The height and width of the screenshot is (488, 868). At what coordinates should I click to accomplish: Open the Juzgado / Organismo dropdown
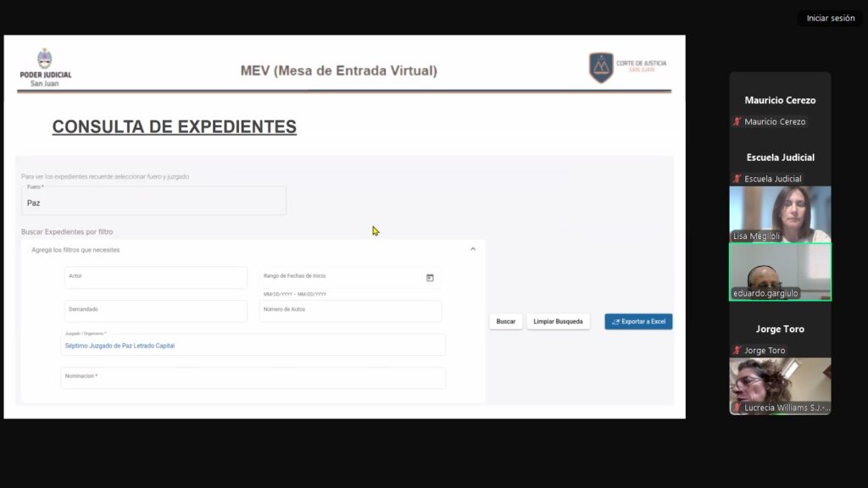pyautogui.click(x=253, y=344)
